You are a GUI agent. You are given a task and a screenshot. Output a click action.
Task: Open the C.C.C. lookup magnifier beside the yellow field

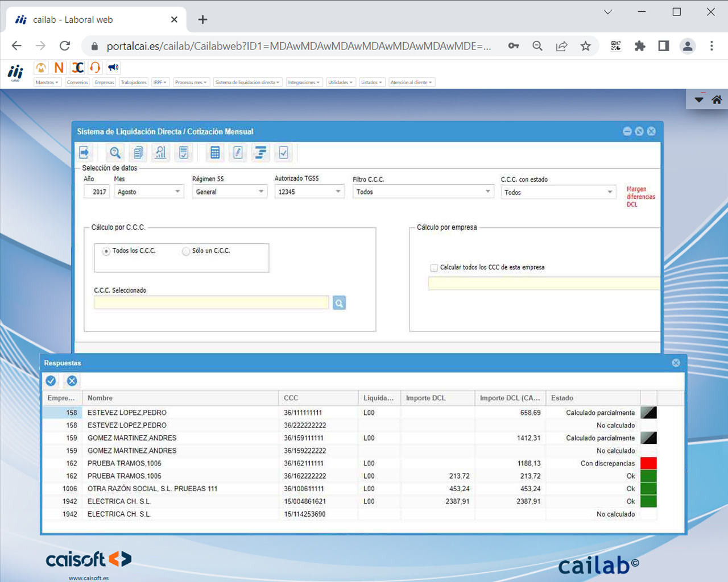point(339,302)
